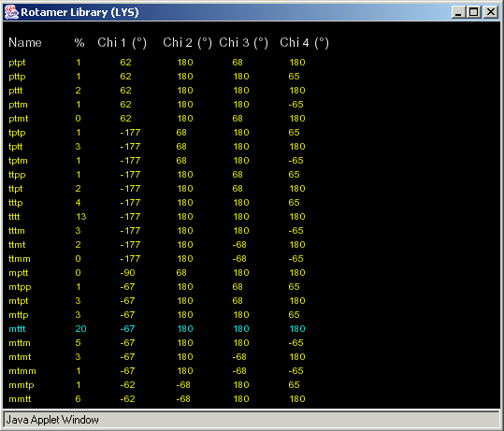Select the tttt rotamer entry

157,217
